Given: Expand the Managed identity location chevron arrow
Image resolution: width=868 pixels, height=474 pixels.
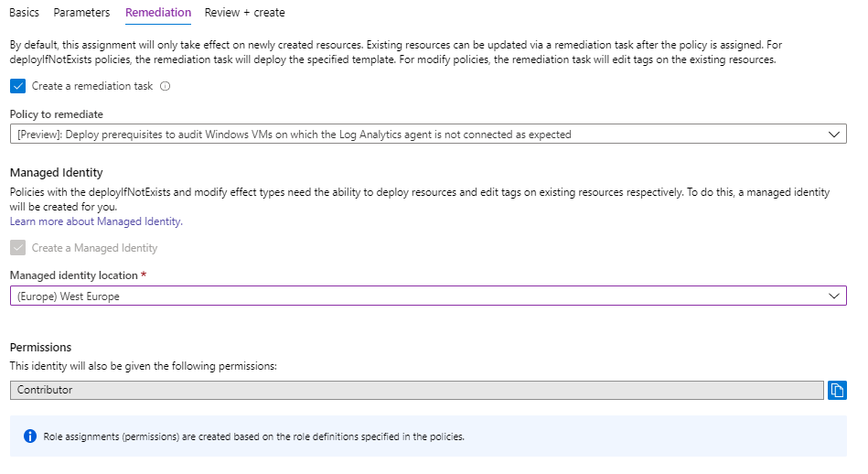Looking at the screenshot, I should 833,296.
